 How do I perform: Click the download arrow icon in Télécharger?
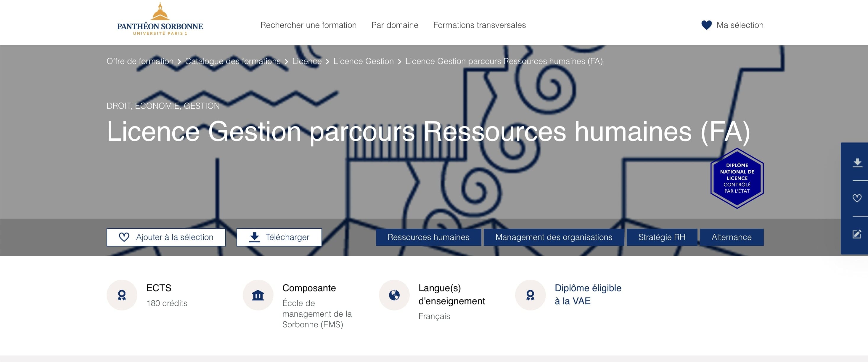pos(254,237)
